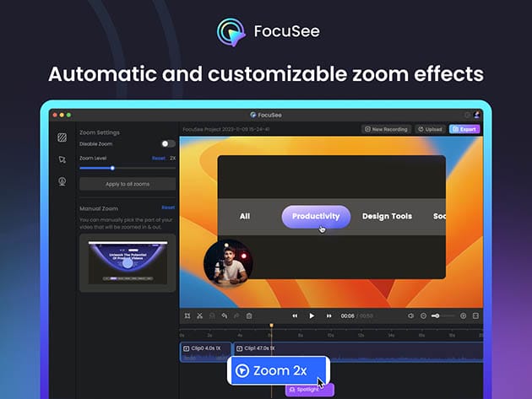This screenshot has width=532, height=399.
Task: Delete with the trash icon
Action: click(249, 315)
